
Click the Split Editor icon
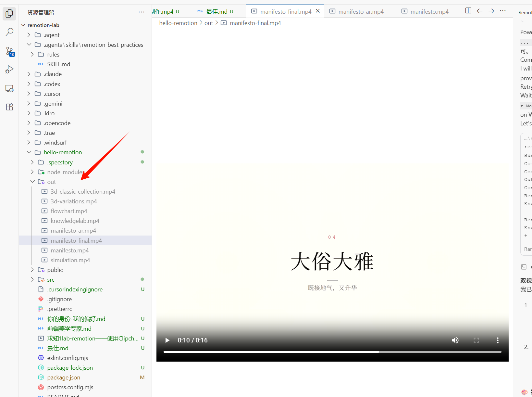(x=468, y=11)
